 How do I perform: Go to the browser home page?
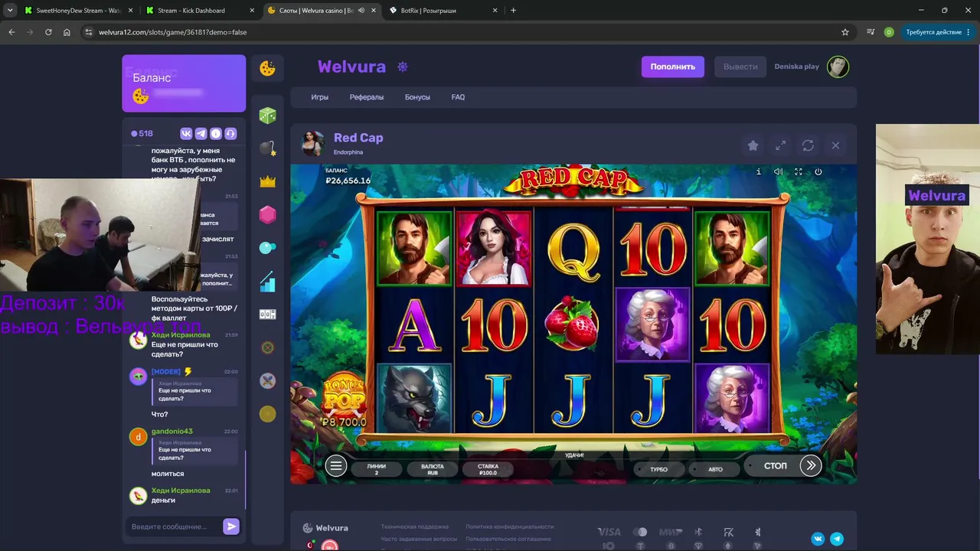click(67, 32)
